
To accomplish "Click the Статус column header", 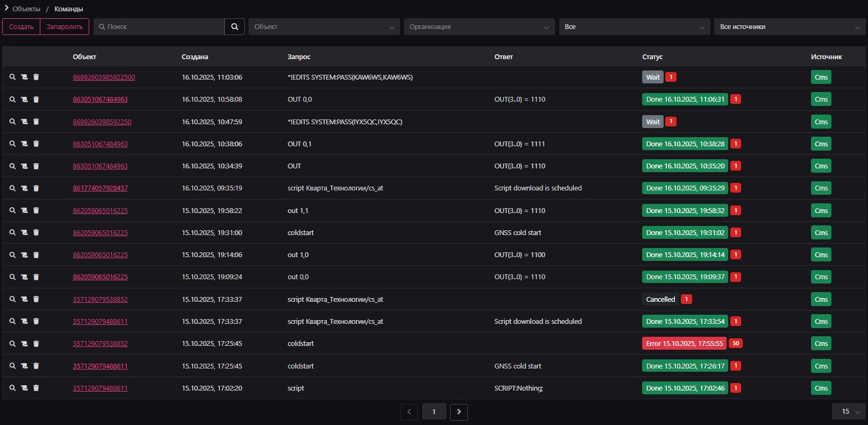I will coord(652,56).
